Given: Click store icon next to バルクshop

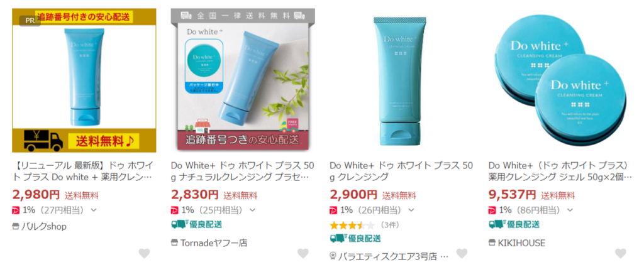Looking at the screenshot, I should pos(16,227).
